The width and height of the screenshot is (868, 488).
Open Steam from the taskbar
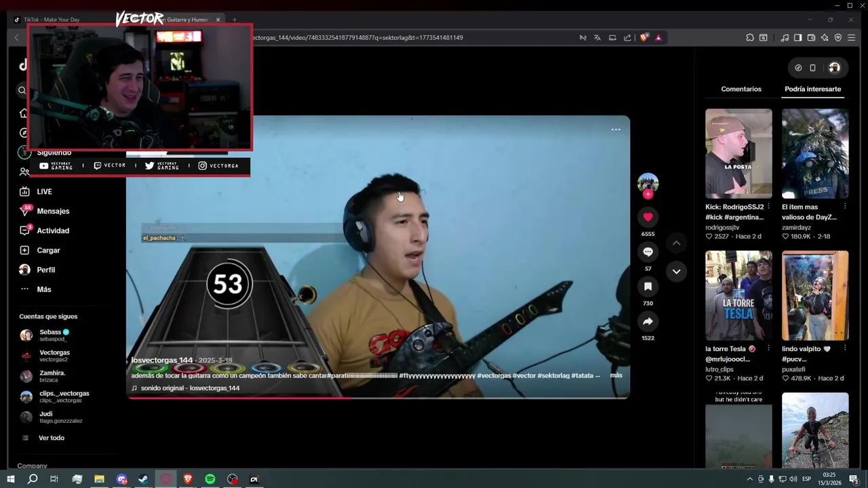143,479
